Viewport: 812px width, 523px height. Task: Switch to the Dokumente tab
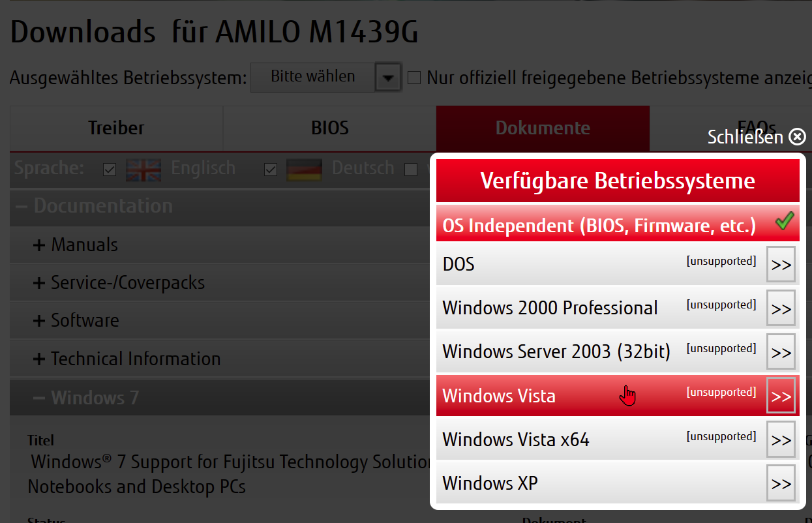543,128
